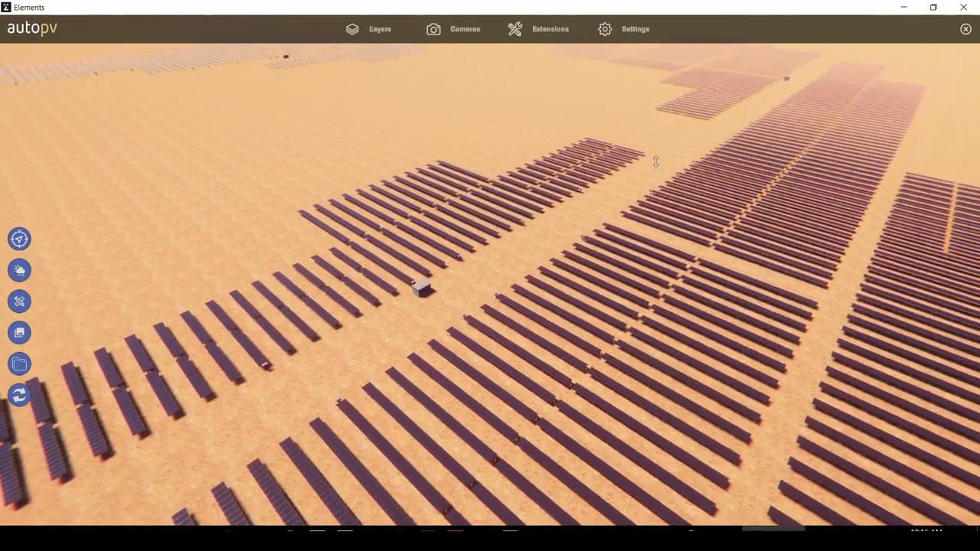Click the compass navigation icon in the sidebar

pyautogui.click(x=19, y=239)
